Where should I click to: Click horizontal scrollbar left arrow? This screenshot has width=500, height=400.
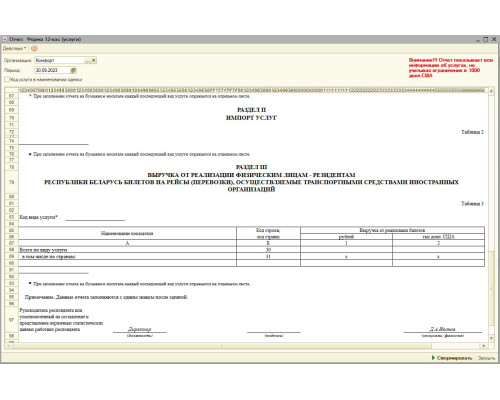click(8, 346)
